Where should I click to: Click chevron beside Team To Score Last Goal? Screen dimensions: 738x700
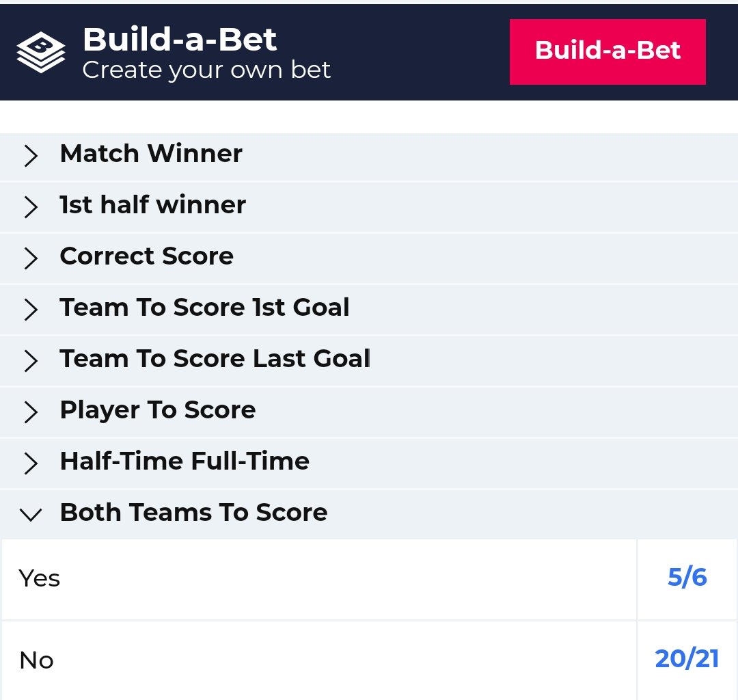pyautogui.click(x=31, y=361)
